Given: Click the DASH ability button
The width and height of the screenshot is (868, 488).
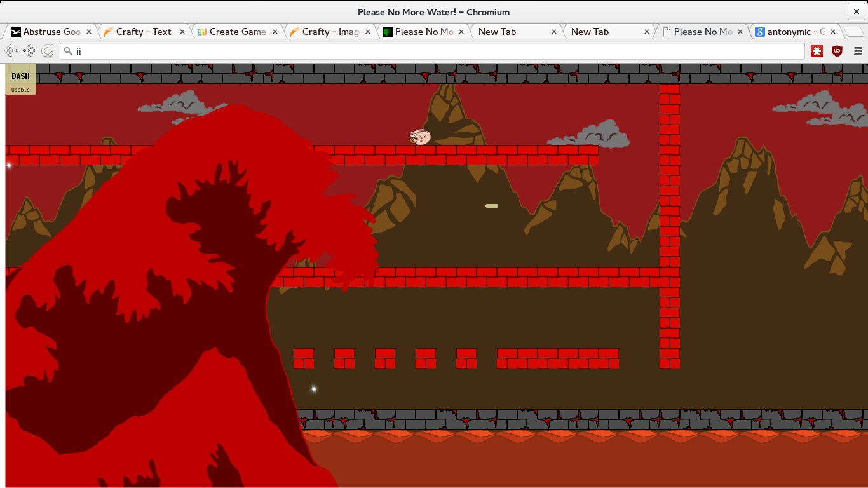Looking at the screenshot, I should pyautogui.click(x=20, y=79).
